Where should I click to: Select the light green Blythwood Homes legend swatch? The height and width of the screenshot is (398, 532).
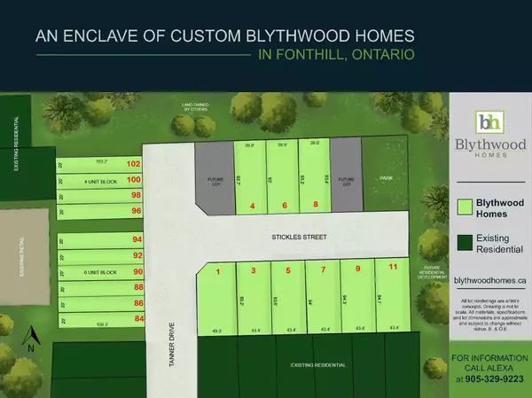(465, 207)
